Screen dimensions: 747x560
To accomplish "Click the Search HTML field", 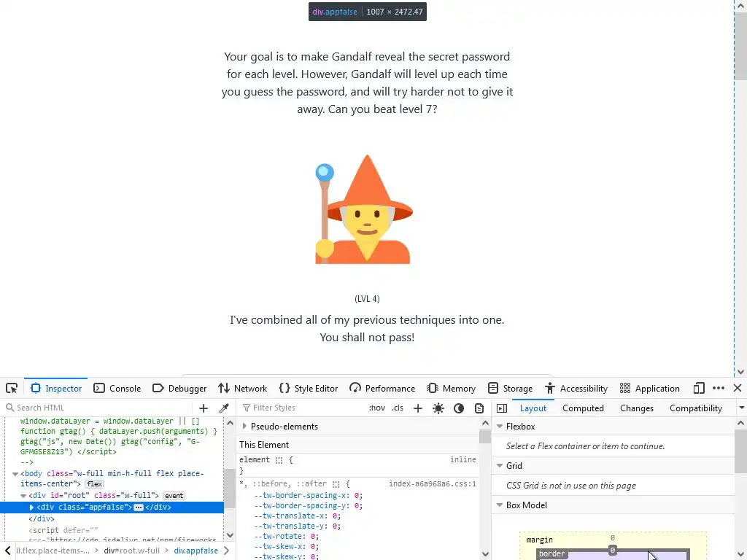I will [98, 408].
